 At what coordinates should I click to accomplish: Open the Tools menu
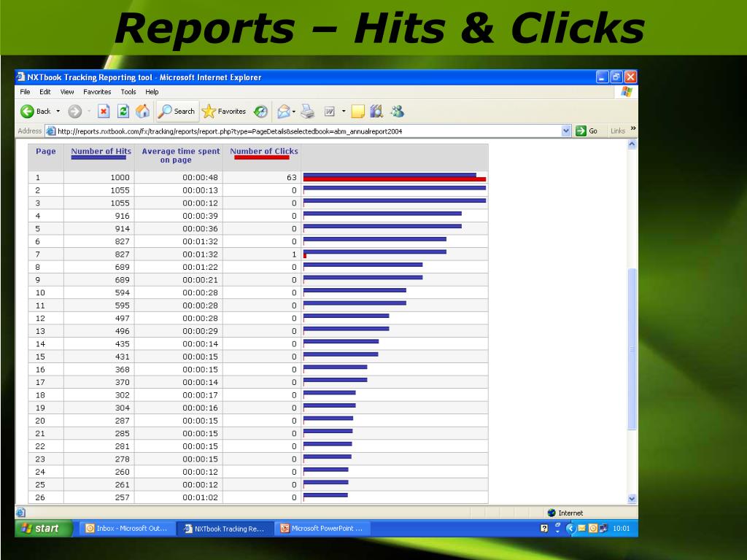pyautogui.click(x=128, y=92)
